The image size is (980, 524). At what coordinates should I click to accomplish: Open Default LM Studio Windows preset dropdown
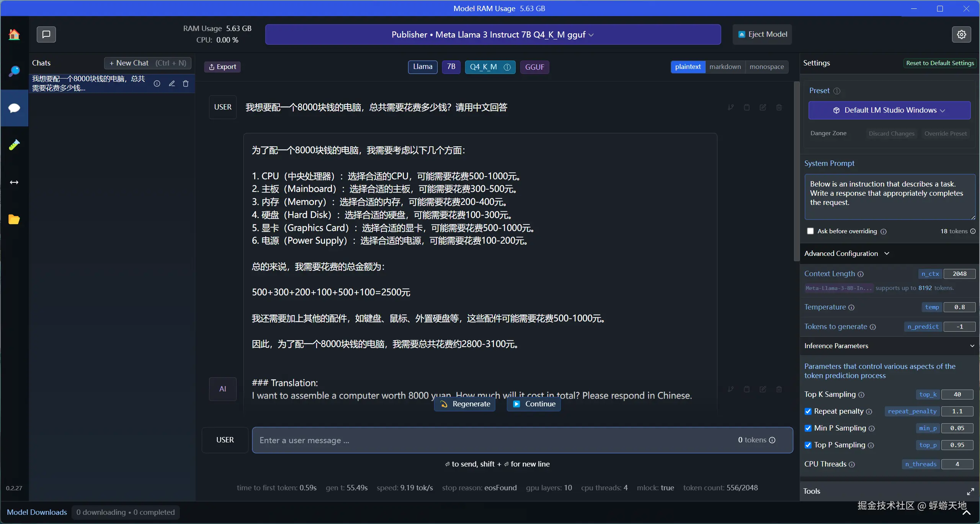pos(889,110)
